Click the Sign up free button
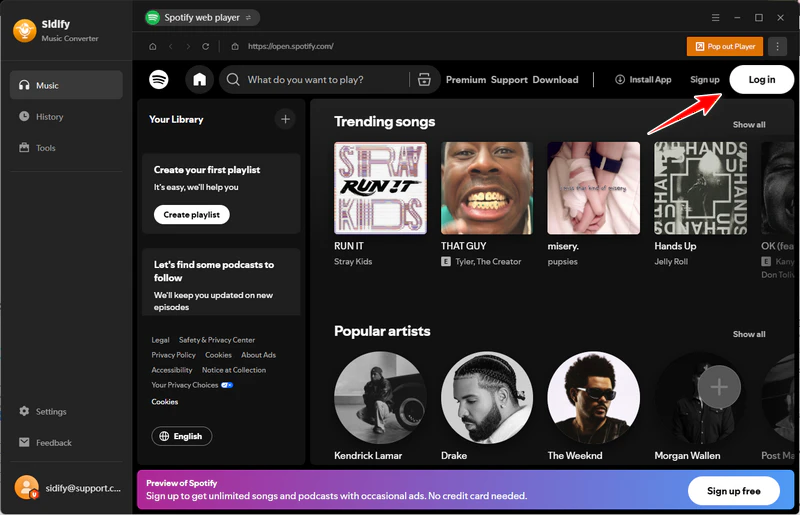Image resolution: width=800 pixels, height=515 pixels. point(734,491)
